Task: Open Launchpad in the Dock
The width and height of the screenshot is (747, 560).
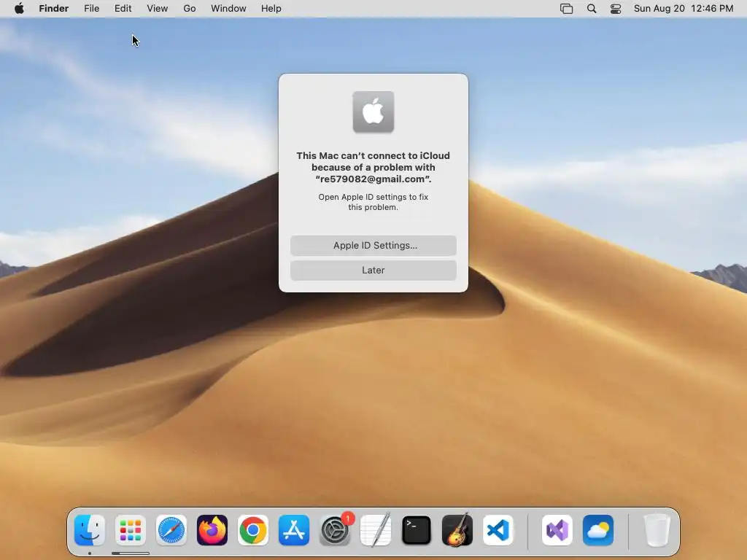Action: click(x=131, y=530)
